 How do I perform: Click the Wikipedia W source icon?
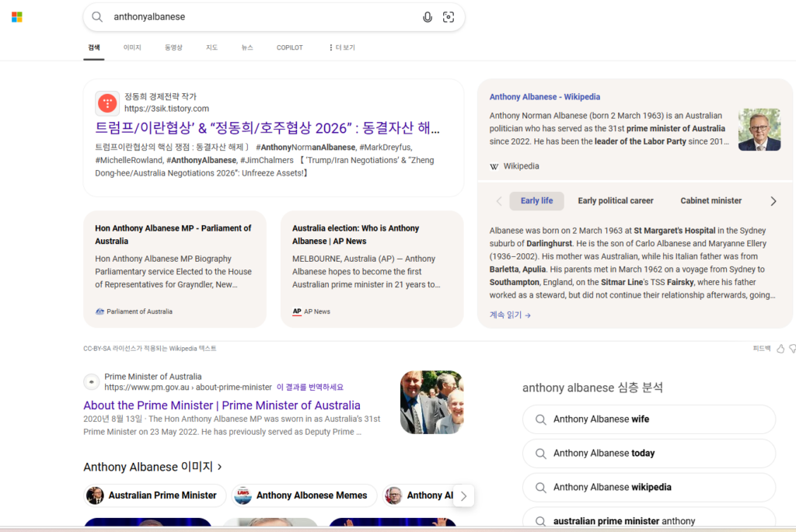pos(494,166)
